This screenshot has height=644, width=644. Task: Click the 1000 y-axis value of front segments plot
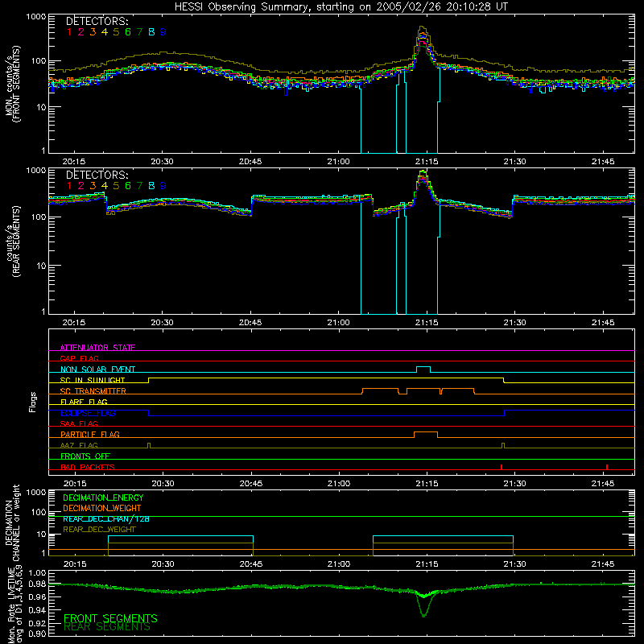tap(36, 17)
